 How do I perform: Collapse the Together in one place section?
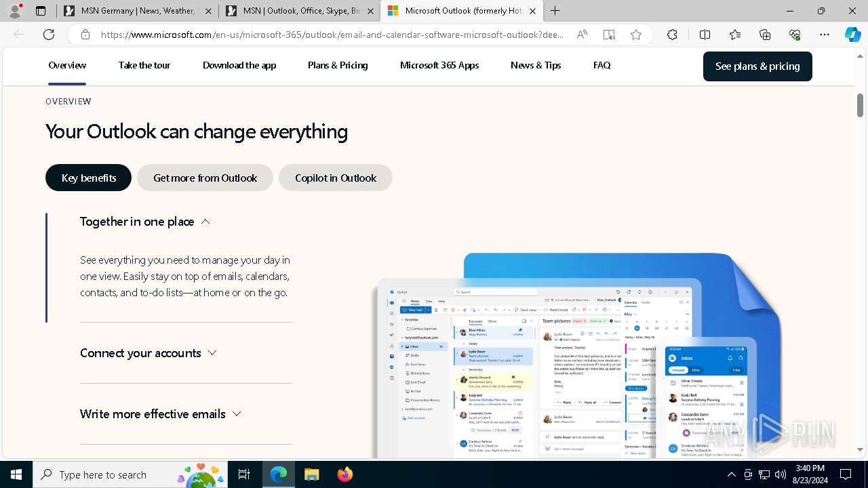click(x=145, y=222)
